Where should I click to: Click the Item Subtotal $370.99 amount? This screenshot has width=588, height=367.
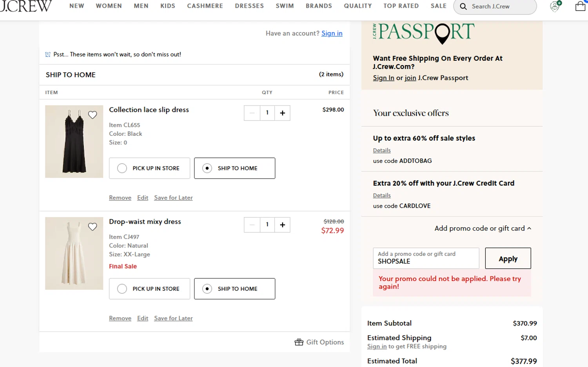tap(525, 323)
